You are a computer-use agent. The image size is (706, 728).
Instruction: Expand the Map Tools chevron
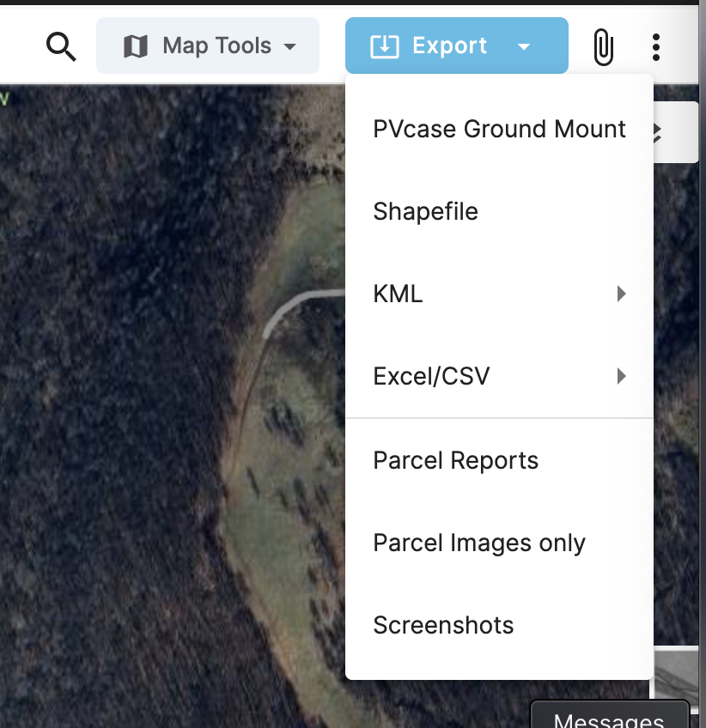[x=289, y=48]
